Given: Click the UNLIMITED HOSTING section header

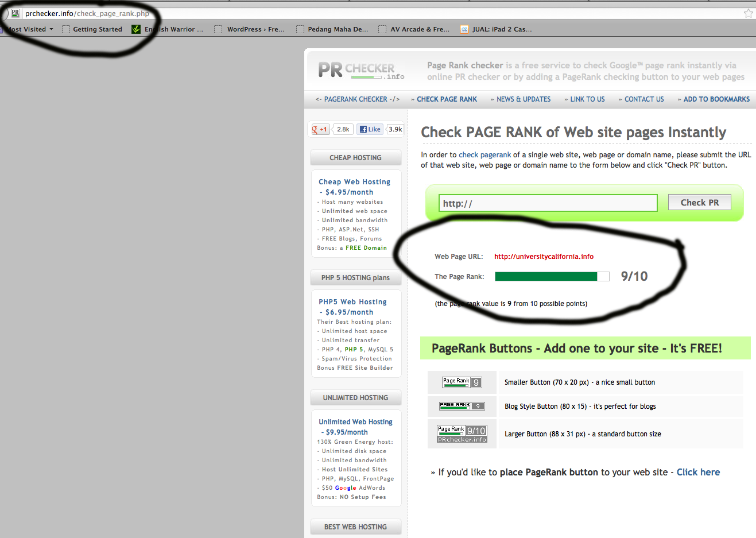Looking at the screenshot, I should coord(356,398).
